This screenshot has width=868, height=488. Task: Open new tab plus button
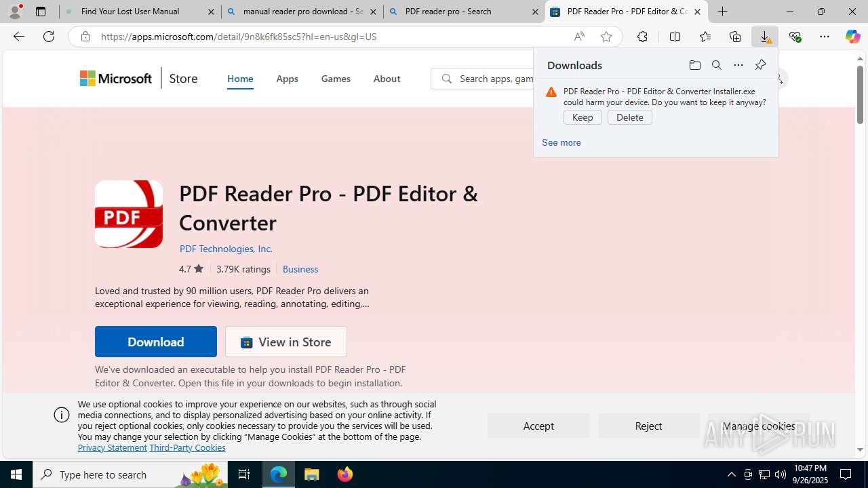(x=723, y=12)
